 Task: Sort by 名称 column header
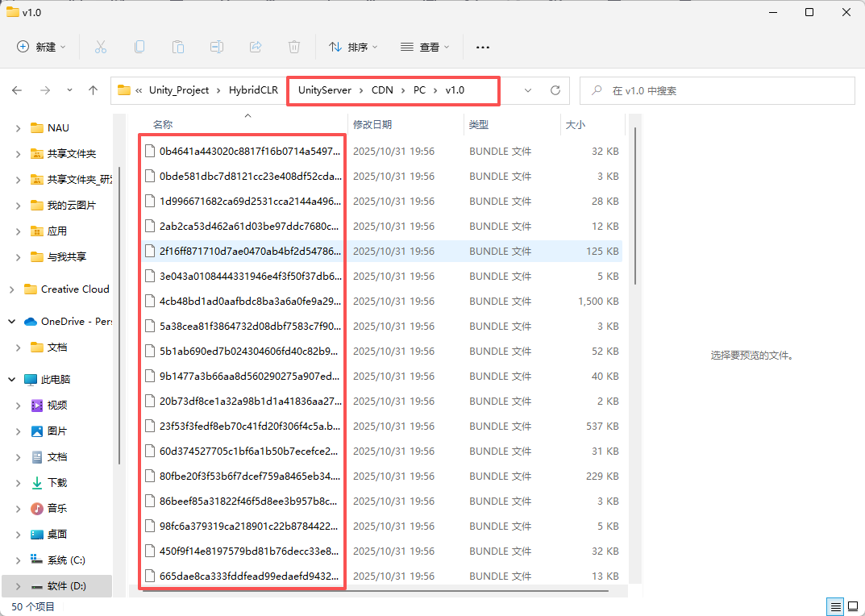tap(163, 125)
